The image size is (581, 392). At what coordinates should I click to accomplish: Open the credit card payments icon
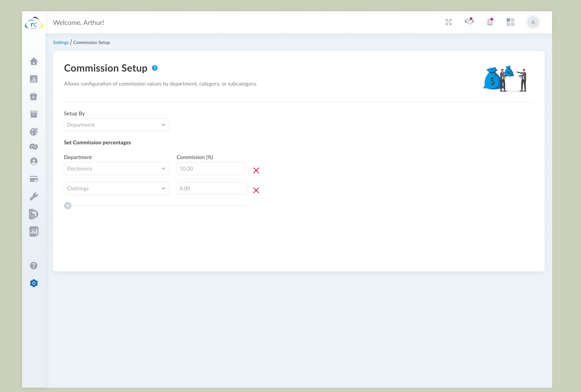(34, 179)
